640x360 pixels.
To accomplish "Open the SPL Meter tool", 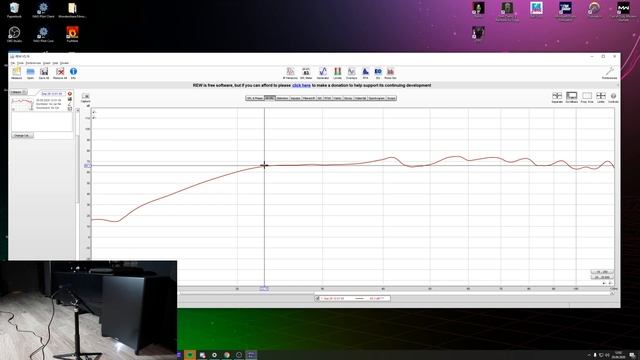I will click(306, 73).
